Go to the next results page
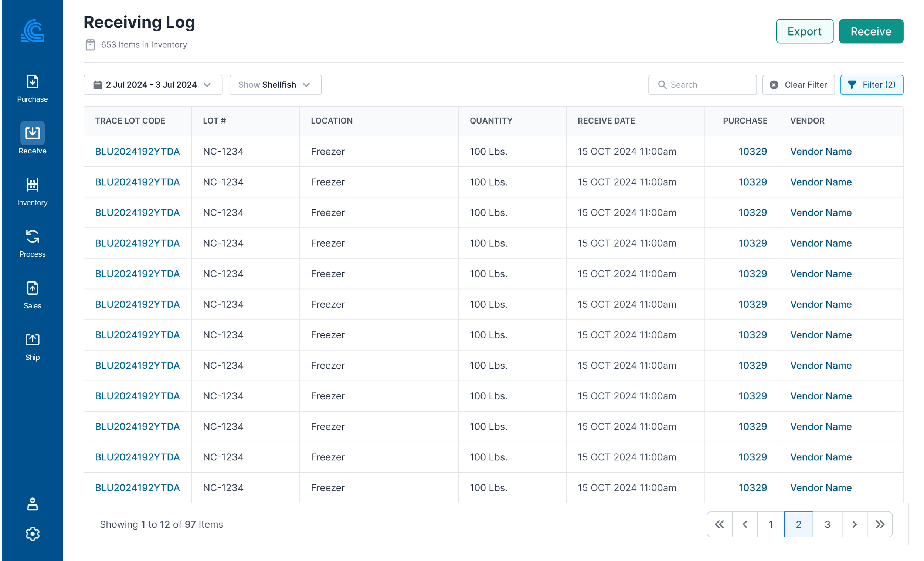 pyautogui.click(x=855, y=524)
